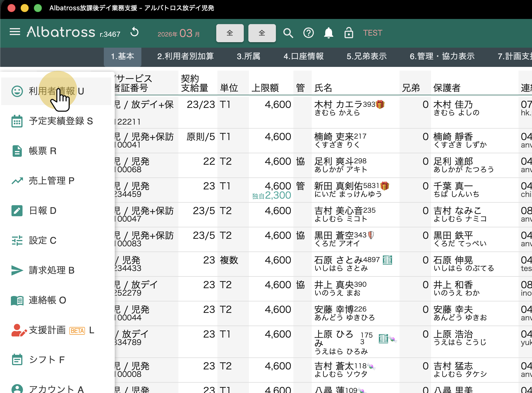The height and width of the screenshot is (393, 532).
Task: Open the second 全 filter button
Action: click(x=262, y=33)
